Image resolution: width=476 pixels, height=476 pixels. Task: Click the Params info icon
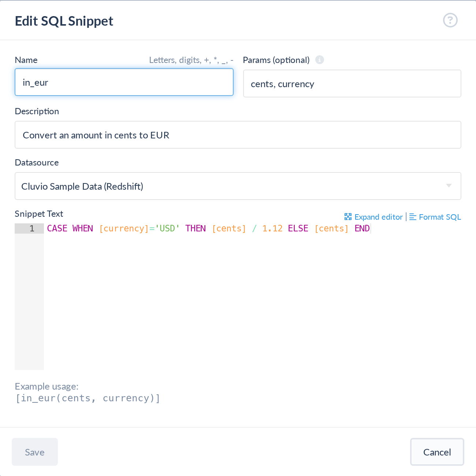click(320, 60)
